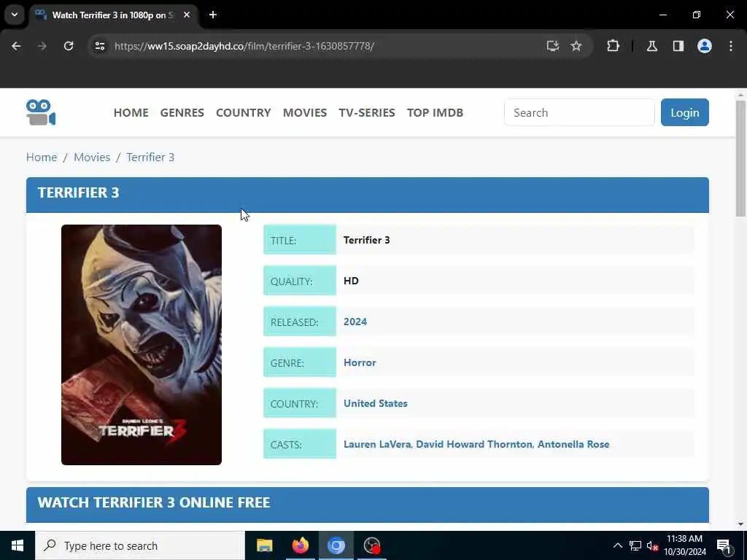Open the HOME nav item
Image resolution: width=747 pixels, height=560 pixels.
(x=131, y=113)
